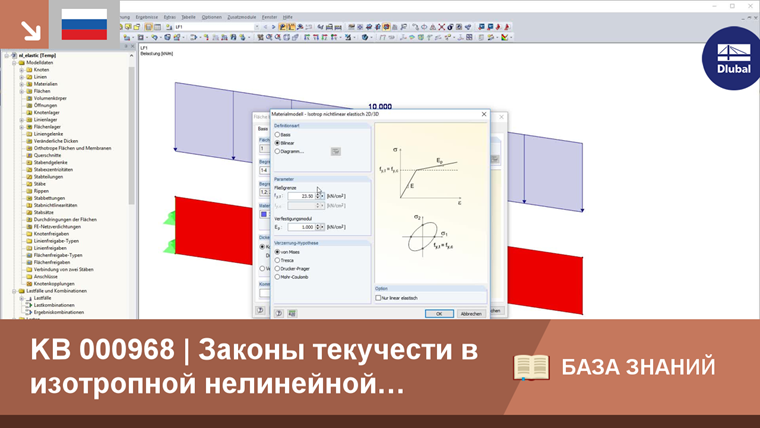Select von Mises failure hypothesis
The image size is (760, 428).
coord(277,252)
